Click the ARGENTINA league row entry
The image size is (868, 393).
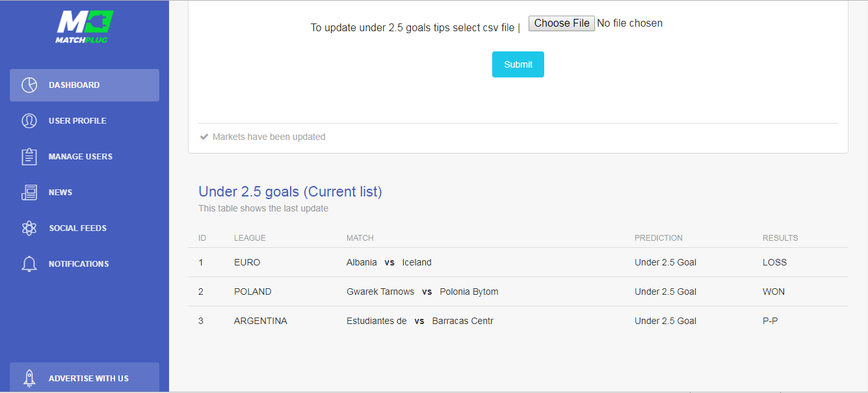[x=260, y=321]
